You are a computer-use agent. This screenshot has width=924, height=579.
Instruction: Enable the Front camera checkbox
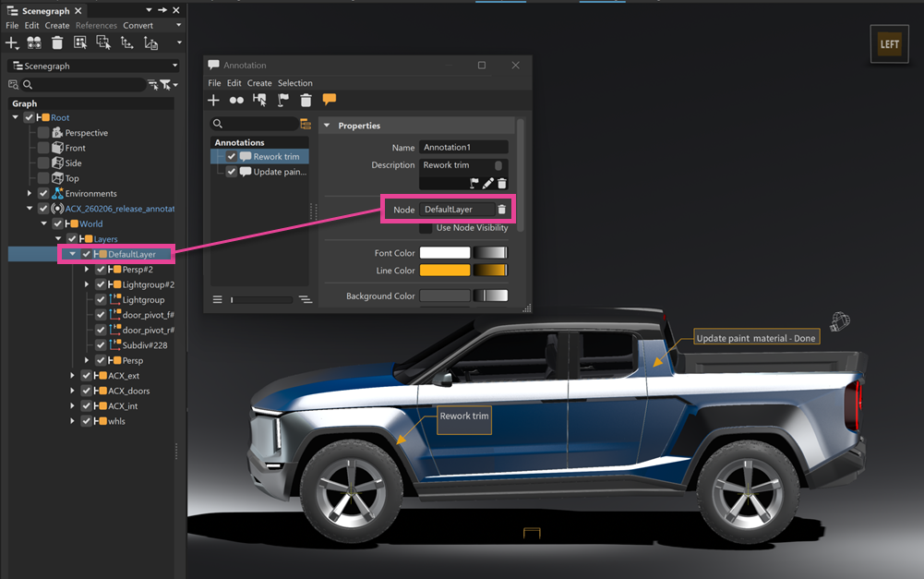point(43,148)
